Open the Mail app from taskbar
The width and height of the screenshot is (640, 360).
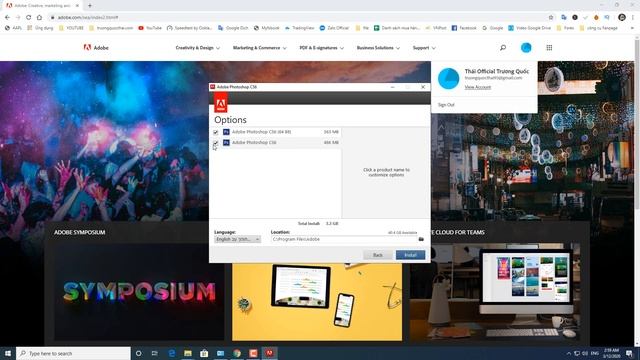coord(220,353)
